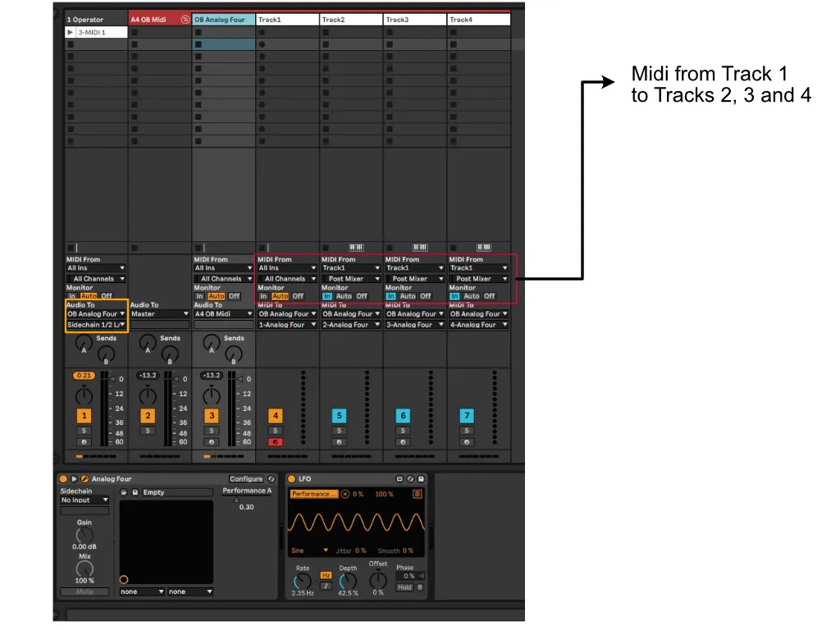Switch LFO rate to note sync mode
This screenshot has width=840, height=630.
click(326, 586)
